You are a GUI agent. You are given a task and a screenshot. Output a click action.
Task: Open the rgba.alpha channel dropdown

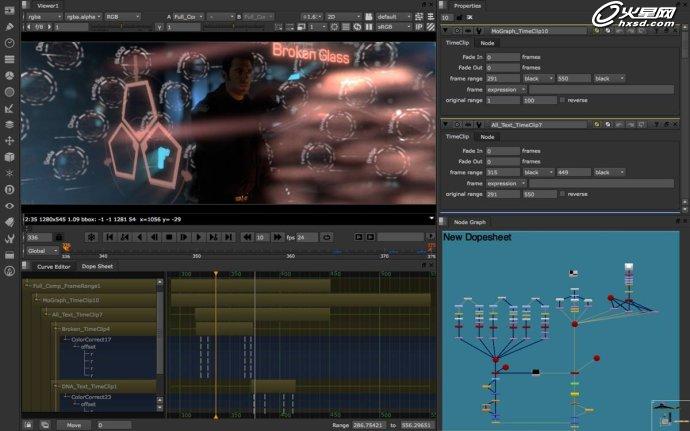pyautogui.click(x=83, y=17)
